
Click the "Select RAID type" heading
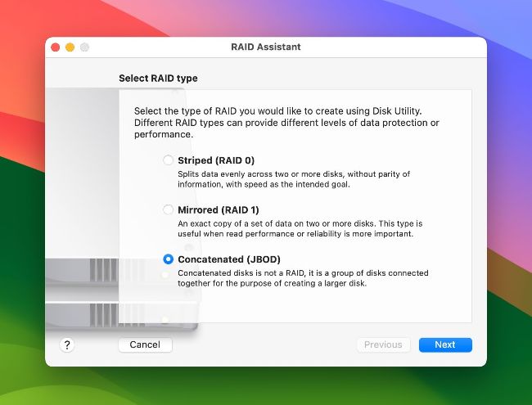click(158, 79)
